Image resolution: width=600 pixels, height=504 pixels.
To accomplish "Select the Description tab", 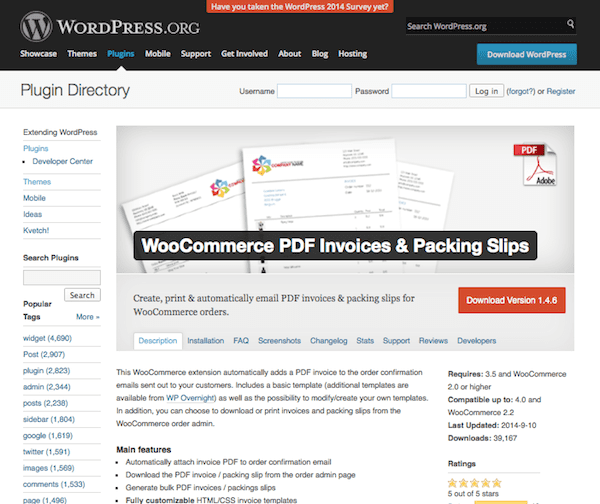I will tap(158, 341).
